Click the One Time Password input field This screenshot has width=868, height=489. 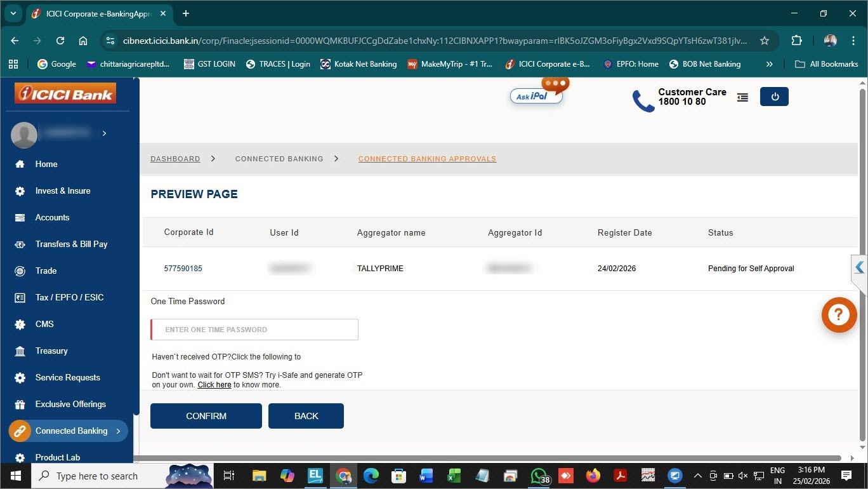[254, 329]
